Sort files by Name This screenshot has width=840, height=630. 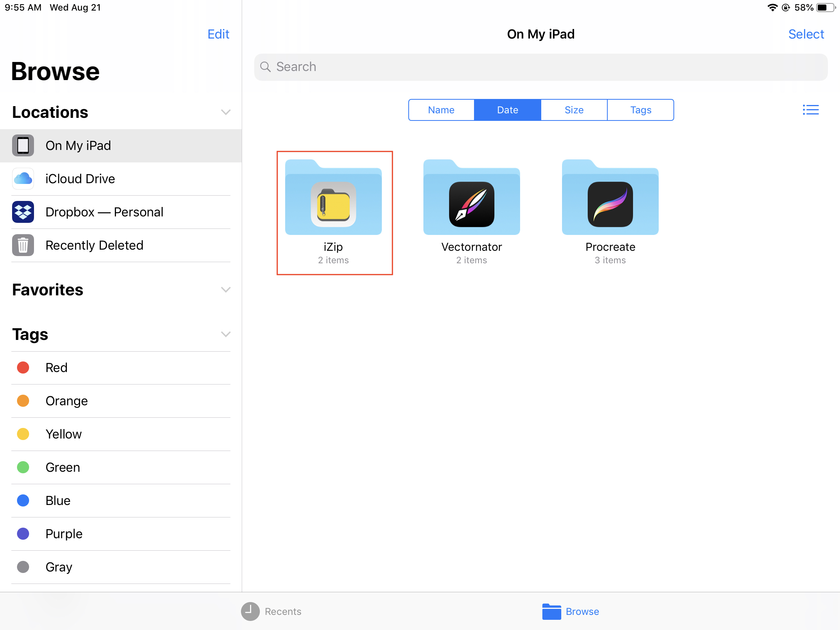441,110
